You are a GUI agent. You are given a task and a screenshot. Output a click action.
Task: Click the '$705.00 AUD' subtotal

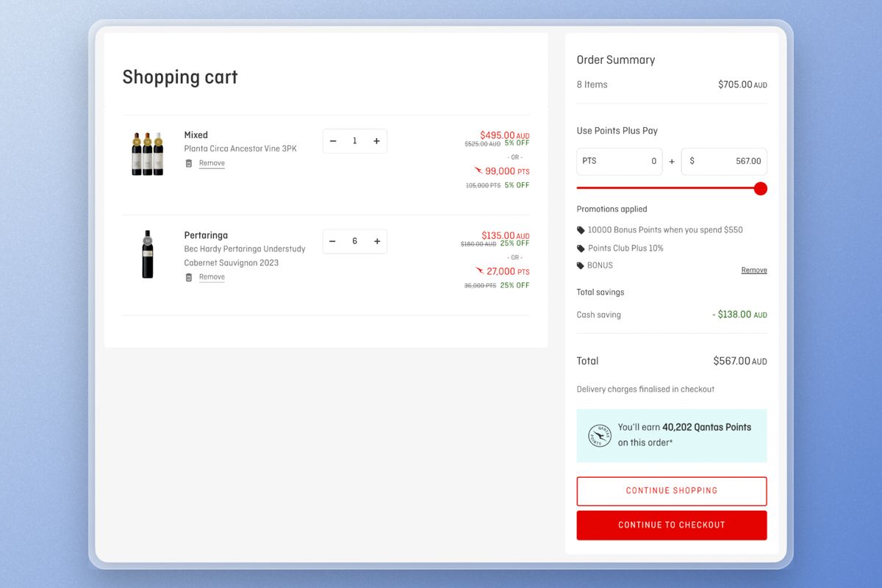pos(742,85)
